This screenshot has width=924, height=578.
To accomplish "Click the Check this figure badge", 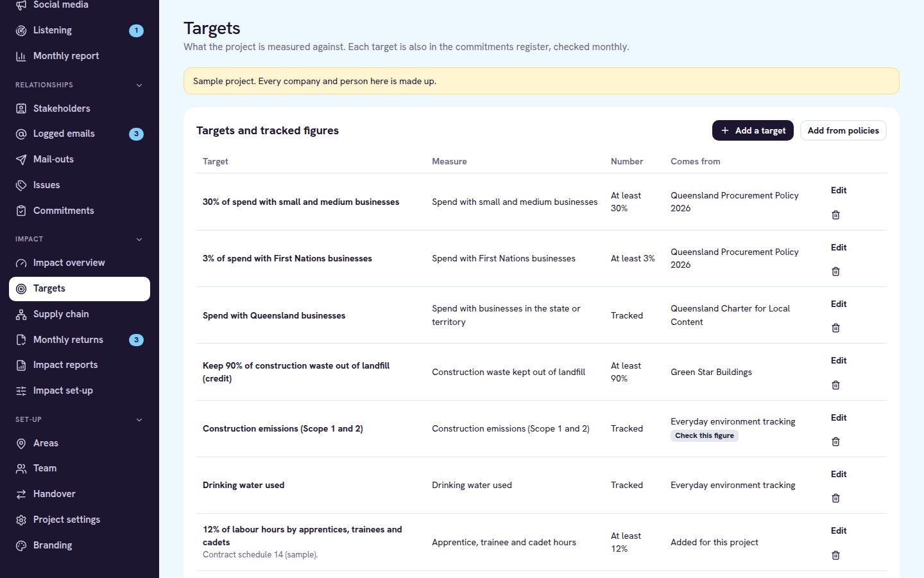I will click(x=705, y=435).
